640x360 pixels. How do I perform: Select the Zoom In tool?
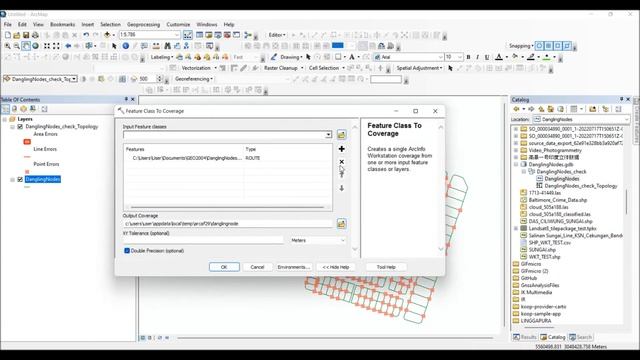[x=8, y=46]
